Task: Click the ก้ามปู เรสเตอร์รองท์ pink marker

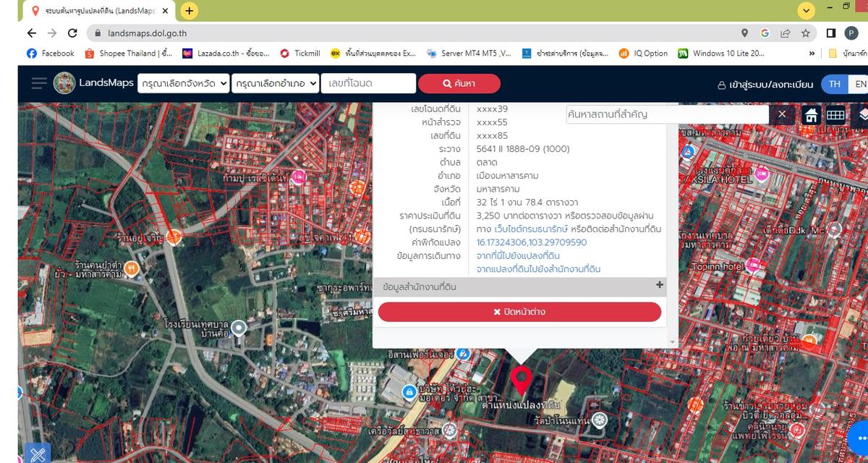Action: 299,177
